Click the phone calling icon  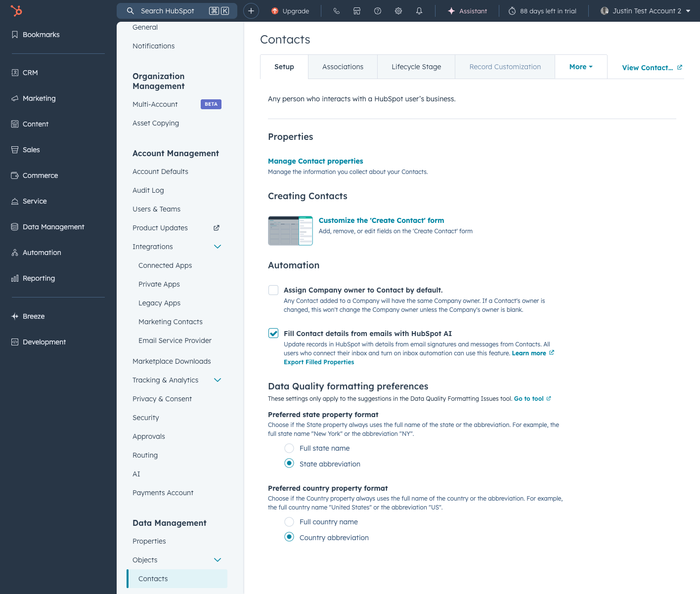click(337, 11)
